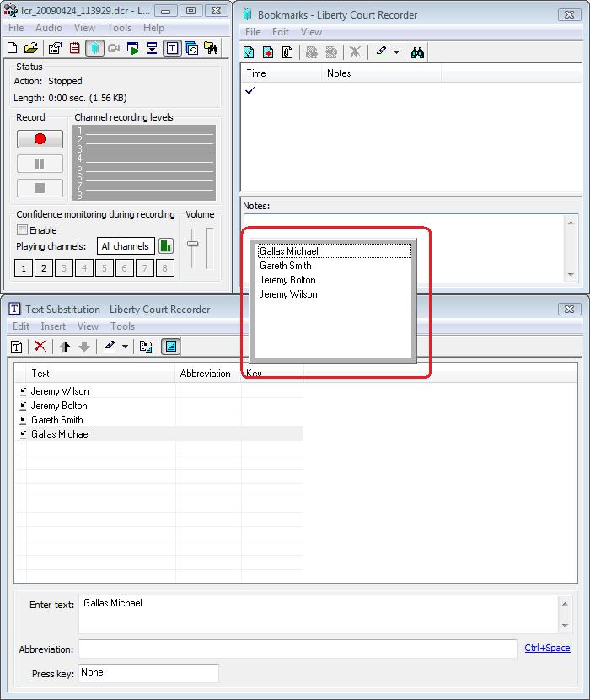This screenshot has width=590, height=700.
Task: Toggle playing channel 8 button
Action: (x=165, y=268)
